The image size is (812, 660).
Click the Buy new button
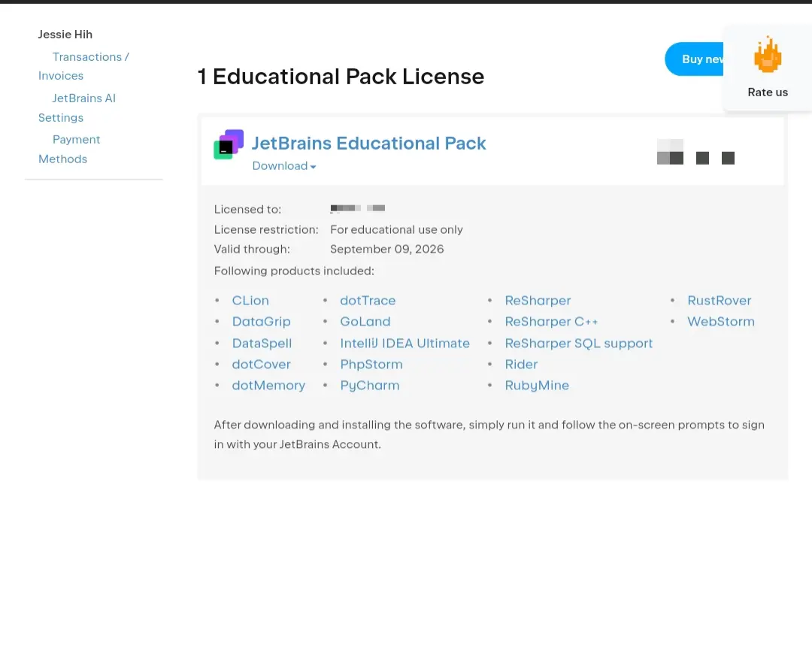pos(694,59)
